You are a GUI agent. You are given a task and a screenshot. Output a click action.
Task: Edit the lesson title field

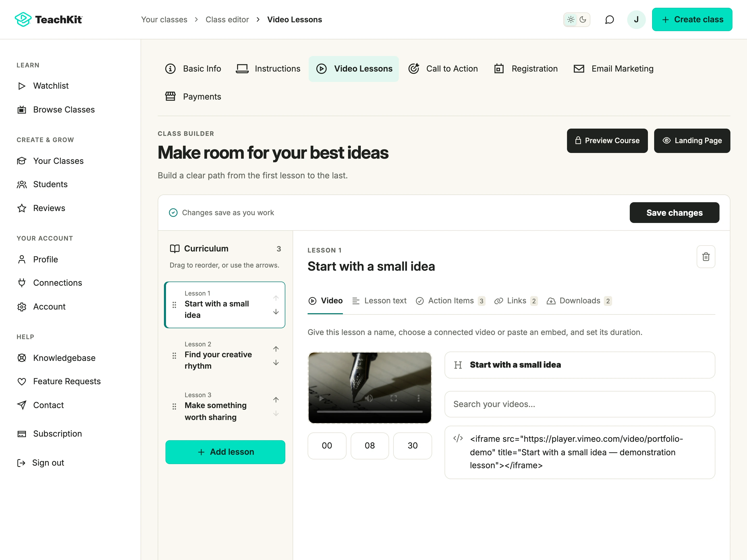[579, 365]
